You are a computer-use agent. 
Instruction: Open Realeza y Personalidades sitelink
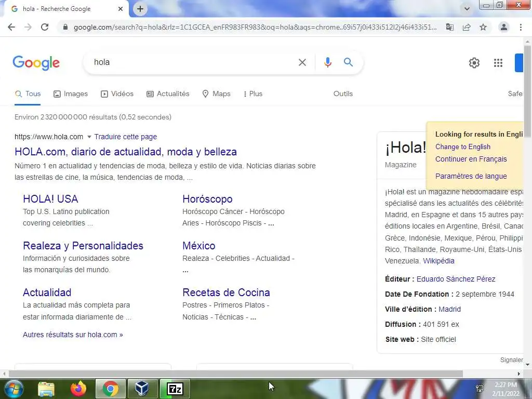click(83, 246)
